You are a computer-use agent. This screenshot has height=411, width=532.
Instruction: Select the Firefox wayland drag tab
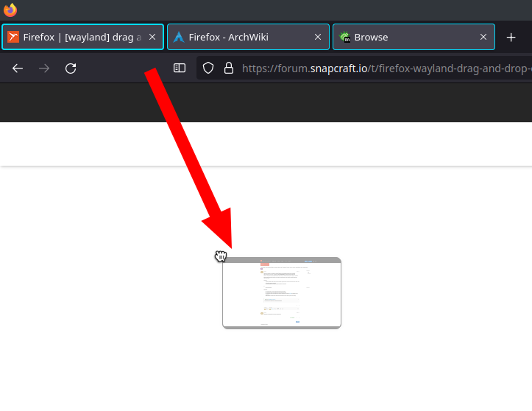[x=81, y=38]
